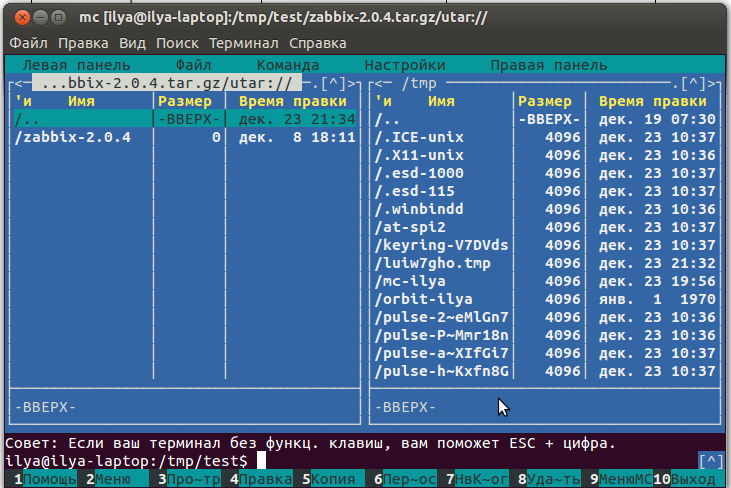Focus the shell command prompt line
This screenshot has width=731, height=488.
coord(351,461)
